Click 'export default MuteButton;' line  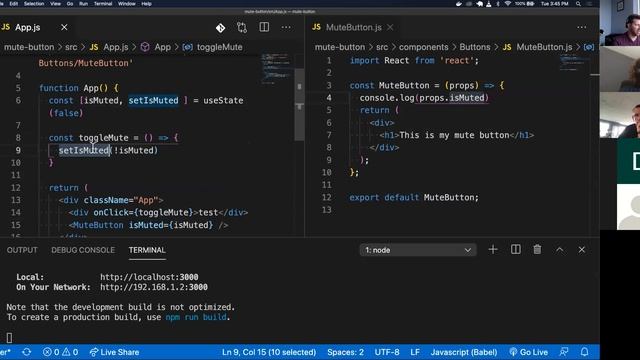414,198
